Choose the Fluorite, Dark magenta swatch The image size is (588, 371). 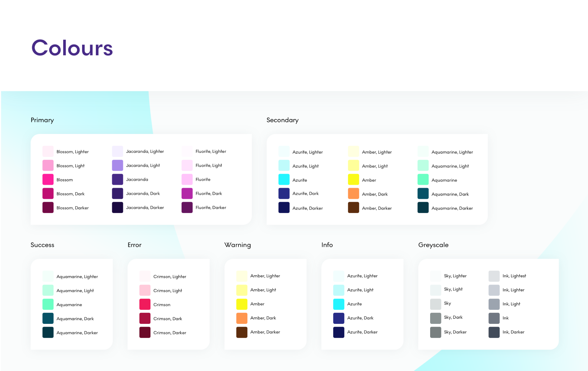click(x=187, y=194)
